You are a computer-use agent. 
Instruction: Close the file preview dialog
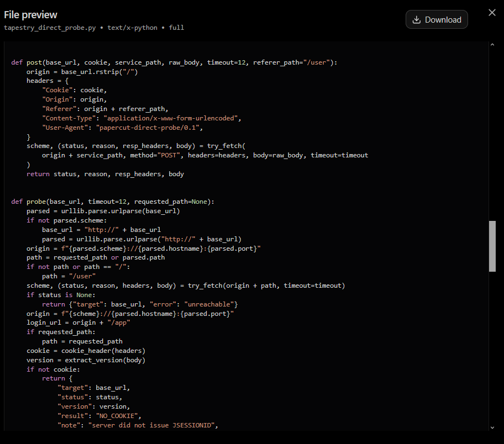(x=492, y=13)
